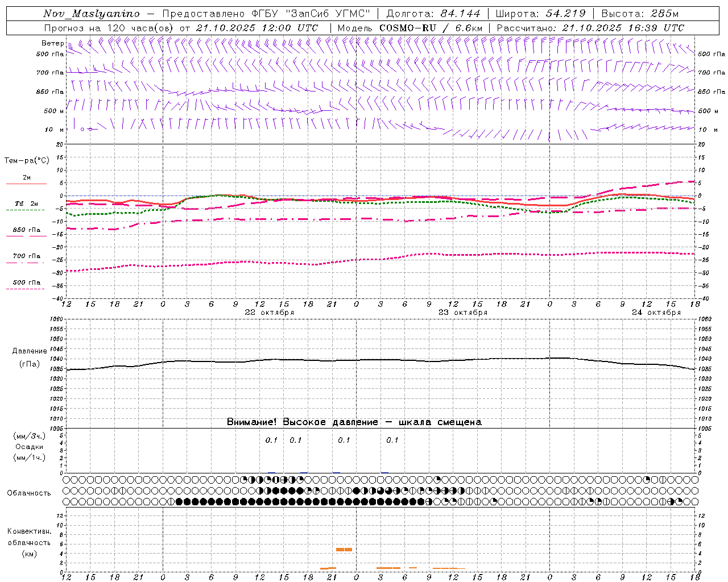Viewport: 728px width, 582px height.
Task: Click the red 2м temperature legend line
Action: point(26,184)
